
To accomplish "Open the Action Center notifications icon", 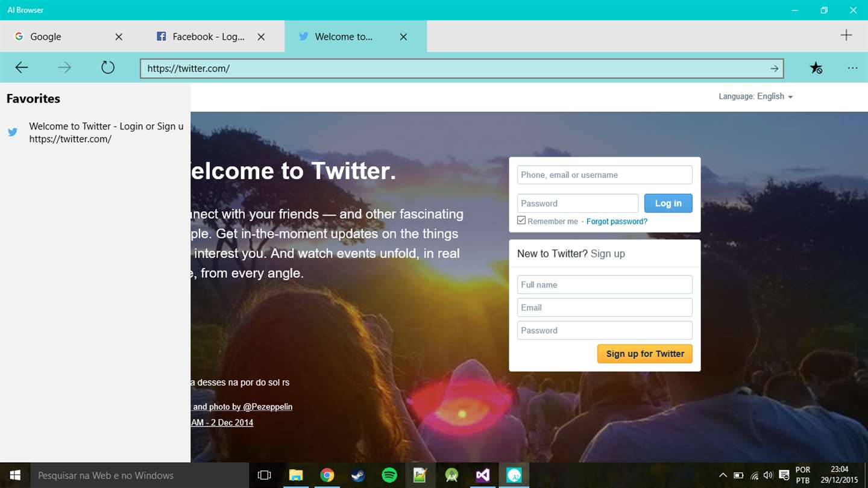I will point(784,475).
